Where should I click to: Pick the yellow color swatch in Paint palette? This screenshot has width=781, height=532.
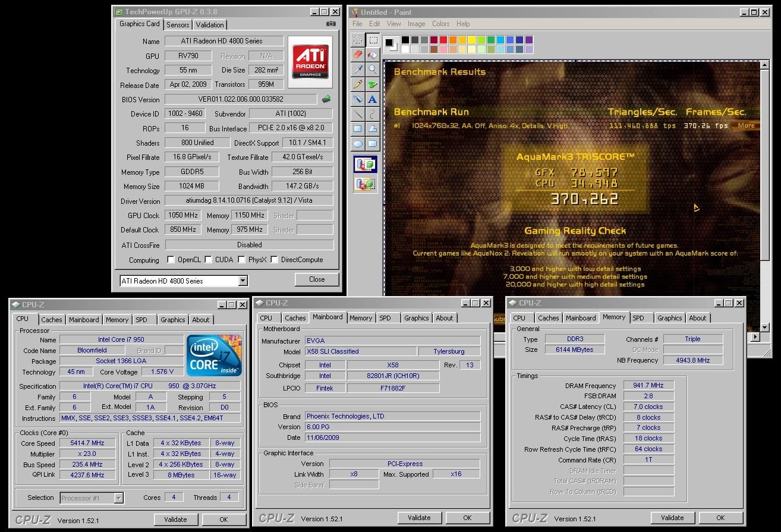tap(471, 40)
